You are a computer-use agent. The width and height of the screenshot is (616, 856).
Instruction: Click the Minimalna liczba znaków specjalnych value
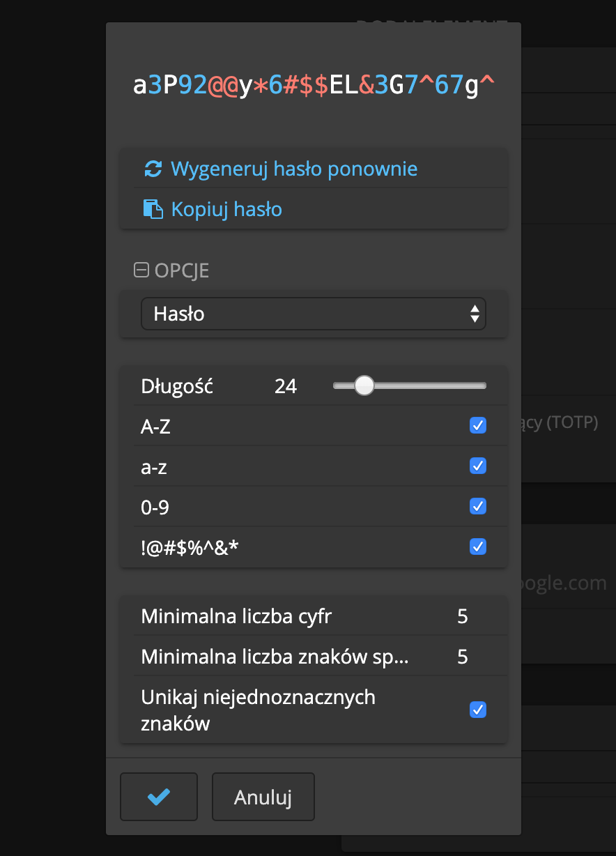[x=463, y=657]
